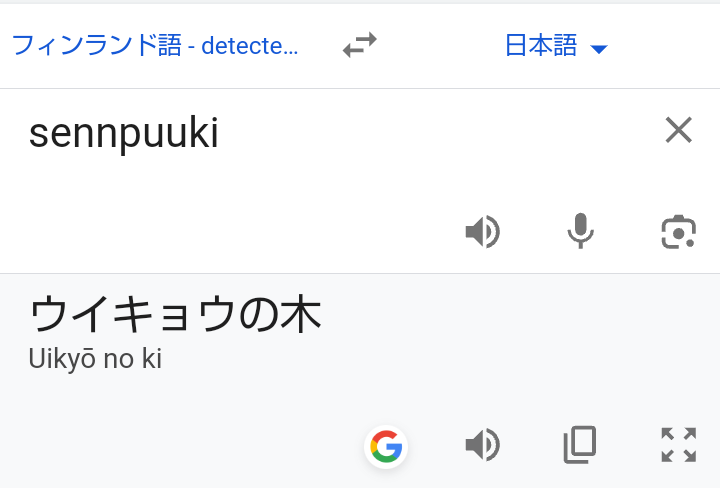Open camera translation
Screen dimensions: 720x488
[x=678, y=232]
